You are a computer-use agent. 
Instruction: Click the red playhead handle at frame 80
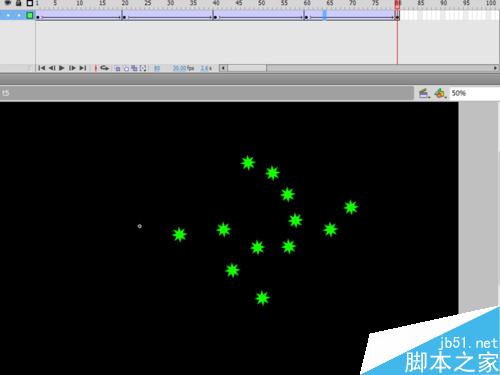[x=397, y=4]
